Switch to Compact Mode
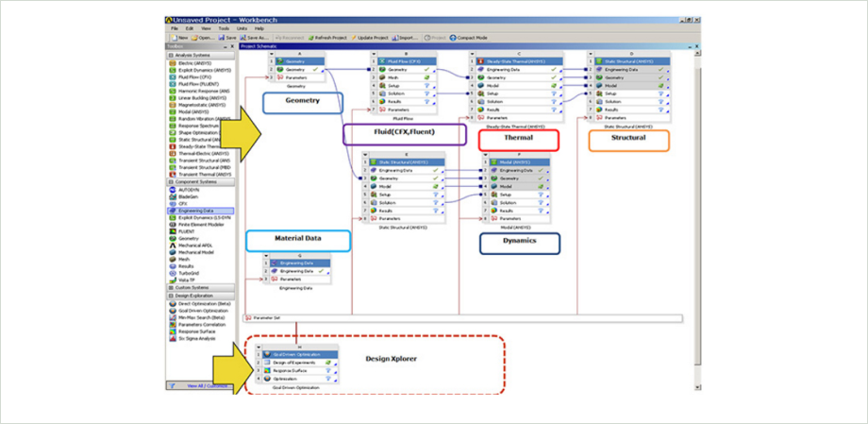 [468, 38]
